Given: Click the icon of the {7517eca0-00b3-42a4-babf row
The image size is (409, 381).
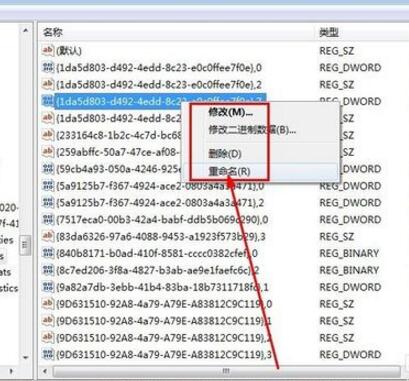Looking at the screenshot, I should point(48,219).
